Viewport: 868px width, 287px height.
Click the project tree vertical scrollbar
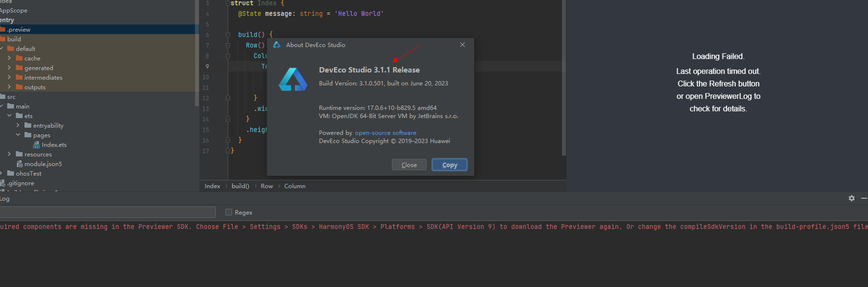pos(196,53)
